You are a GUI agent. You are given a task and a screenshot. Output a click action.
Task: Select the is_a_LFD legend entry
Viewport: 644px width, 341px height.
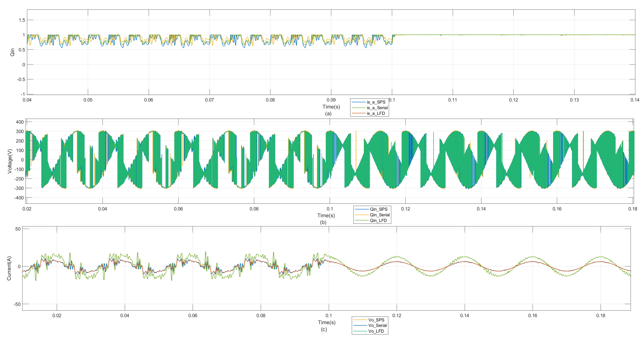point(376,113)
